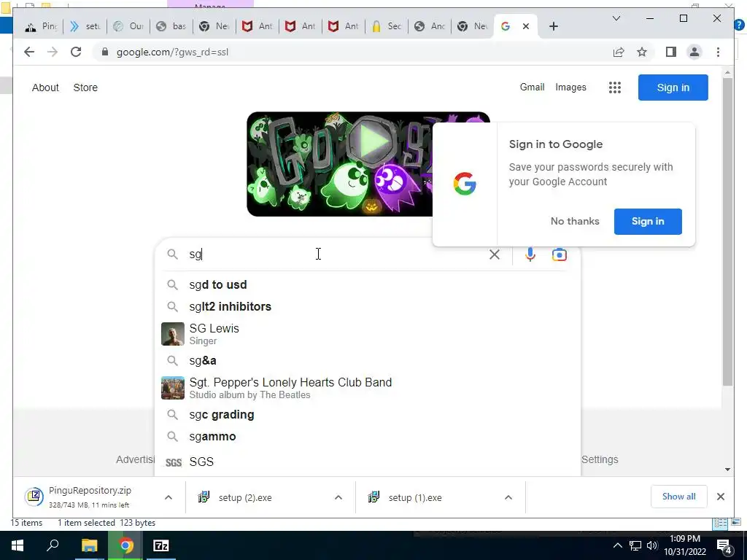Choose suggestion sgd to usd
The height and width of the screenshot is (560, 747).
tap(368, 285)
